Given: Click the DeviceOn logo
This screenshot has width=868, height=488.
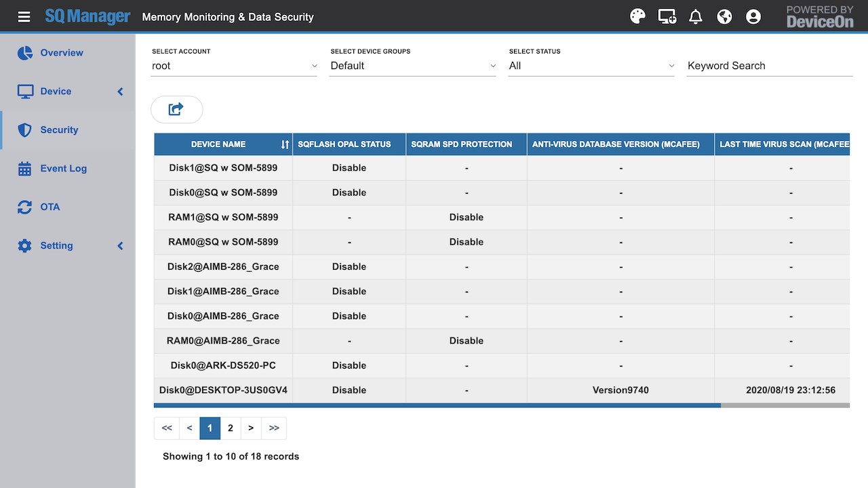Looking at the screenshot, I should point(820,16).
